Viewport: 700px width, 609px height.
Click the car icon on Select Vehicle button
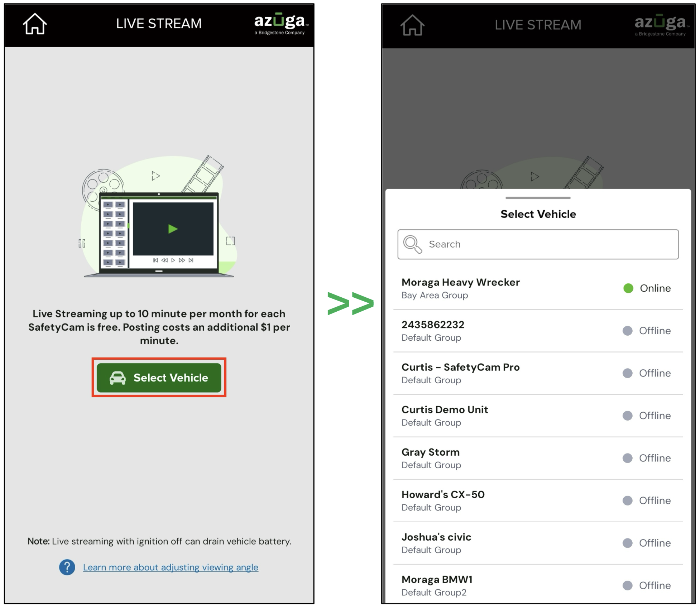(118, 378)
